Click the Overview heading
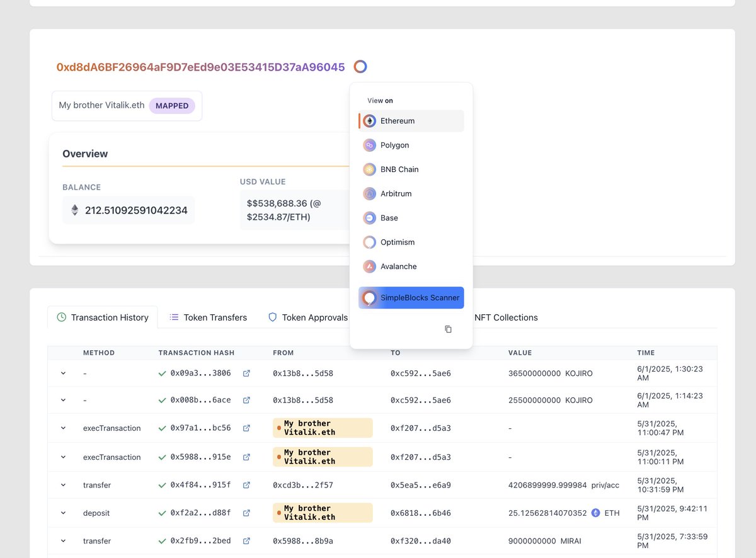The image size is (756, 558). [85, 154]
